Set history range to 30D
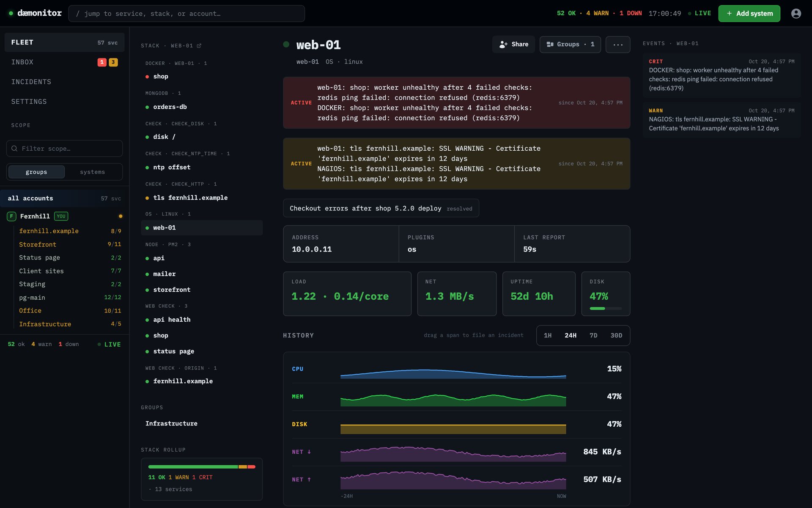Viewport: 812px width, 508px height. coord(616,335)
